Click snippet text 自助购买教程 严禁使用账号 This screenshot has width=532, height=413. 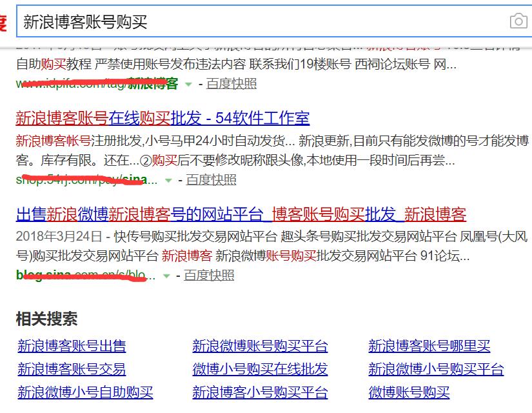click(236, 63)
